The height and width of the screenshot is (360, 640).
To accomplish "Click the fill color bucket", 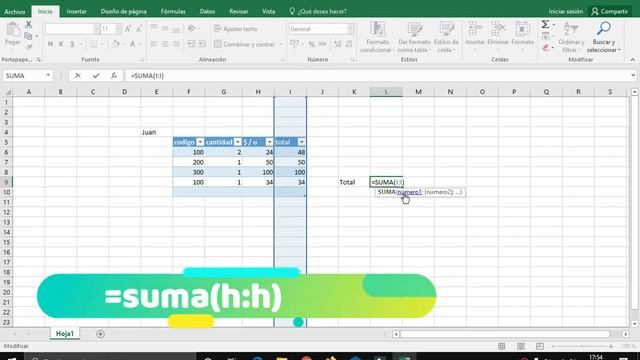I will 116,44.
